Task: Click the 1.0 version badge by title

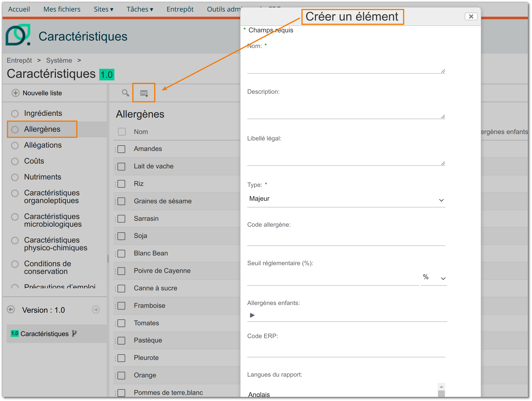Action: (x=107, y=75)
